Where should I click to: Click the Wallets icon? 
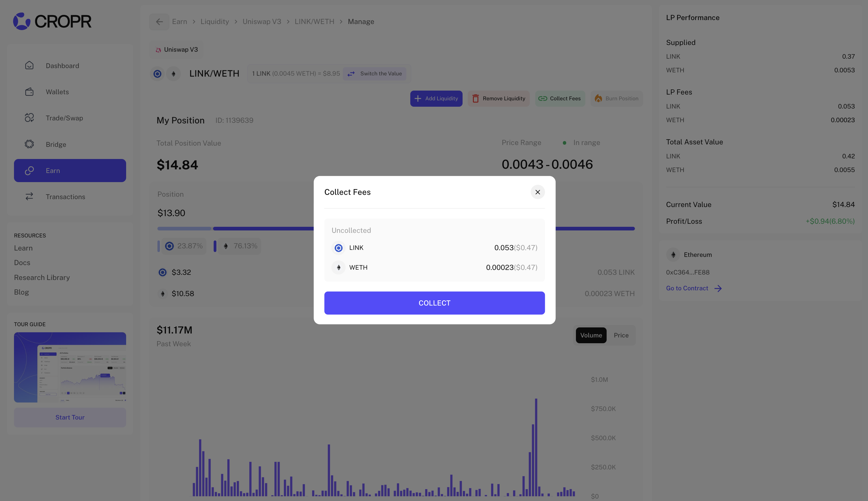tap(29, 92)
